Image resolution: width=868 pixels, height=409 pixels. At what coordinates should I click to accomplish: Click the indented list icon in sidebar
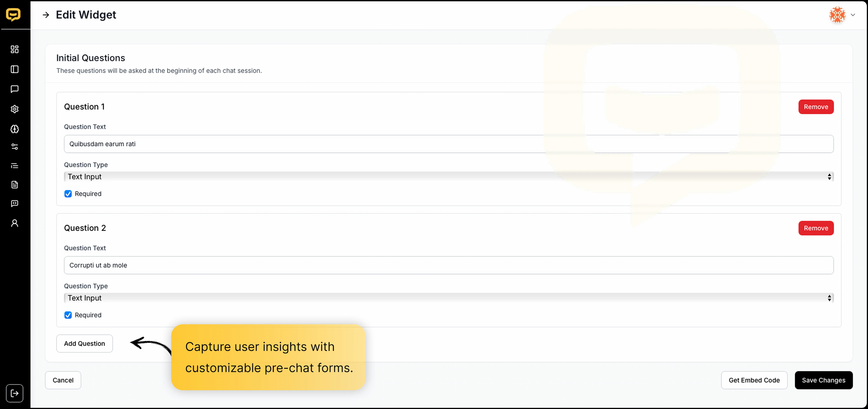(x=14, y=166)
